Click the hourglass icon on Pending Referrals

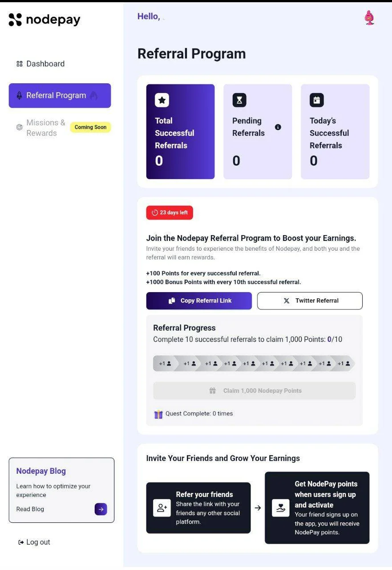(x=239, y=100)
